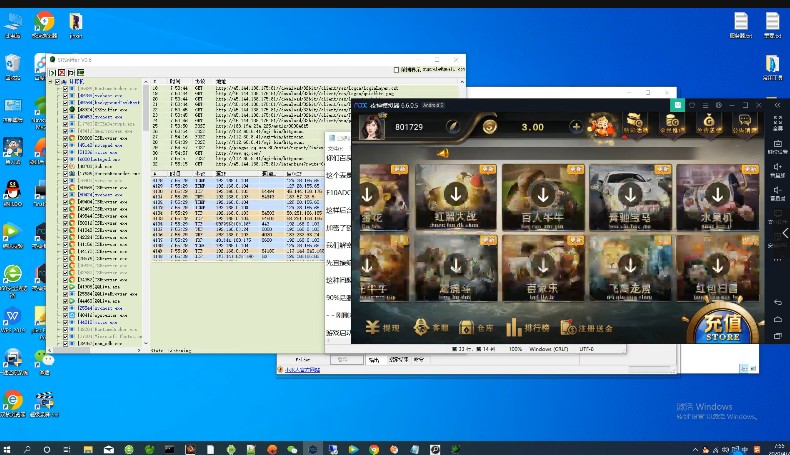Open the 仓库 warehouse safe icon

[477, 327]
